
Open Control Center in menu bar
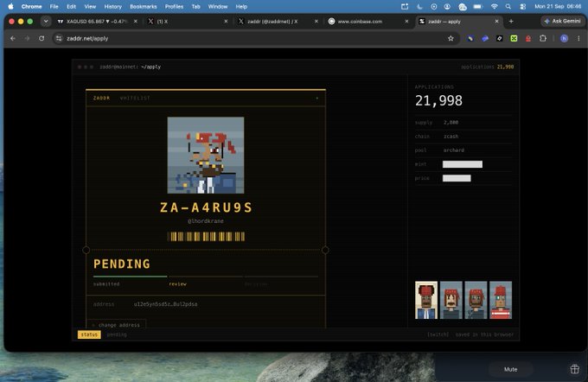[522, 6]
